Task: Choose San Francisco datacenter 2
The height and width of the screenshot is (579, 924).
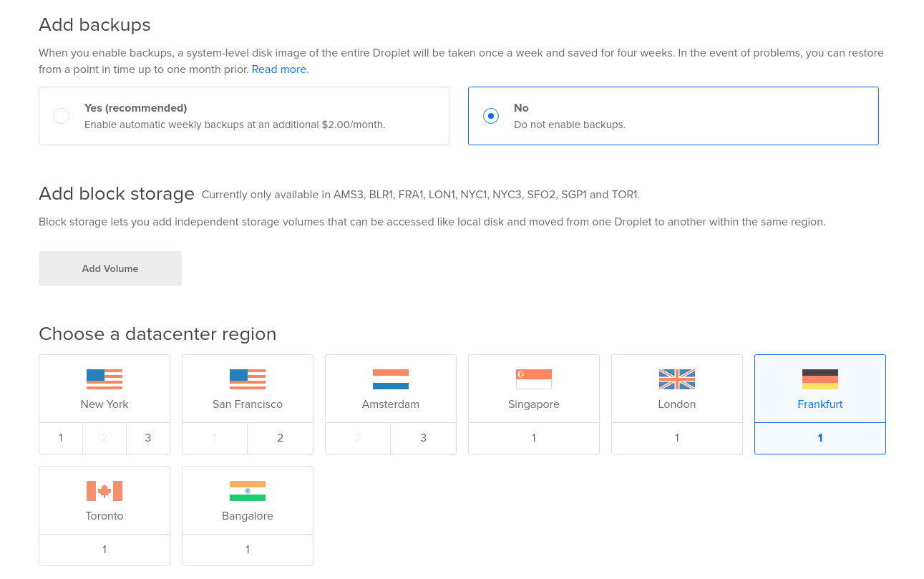Action: point(281,438)
